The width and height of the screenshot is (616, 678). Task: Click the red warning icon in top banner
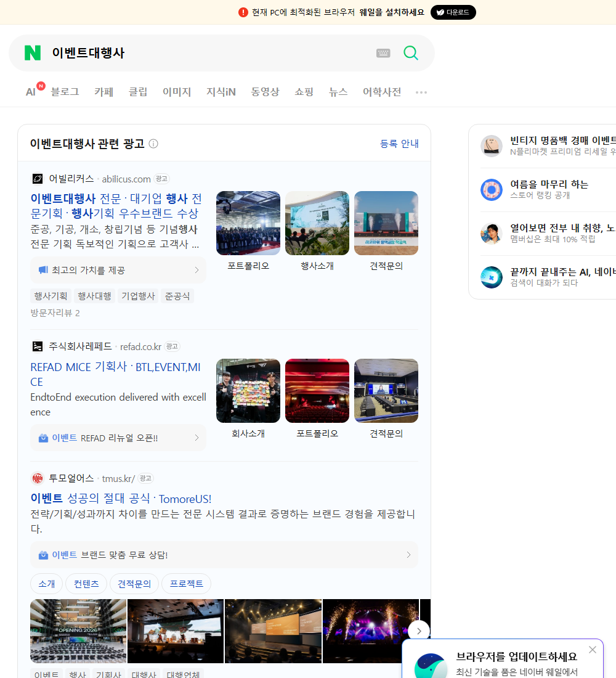tap(243, 12)
